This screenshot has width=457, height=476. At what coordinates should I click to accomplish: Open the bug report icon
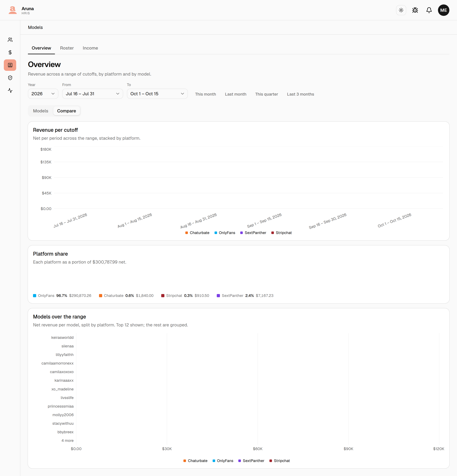click(415, 10)
